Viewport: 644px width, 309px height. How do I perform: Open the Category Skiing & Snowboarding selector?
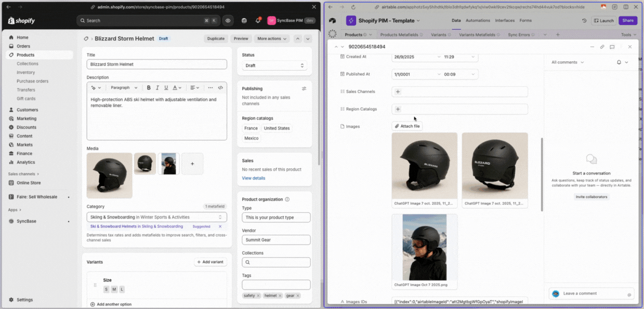156,217
